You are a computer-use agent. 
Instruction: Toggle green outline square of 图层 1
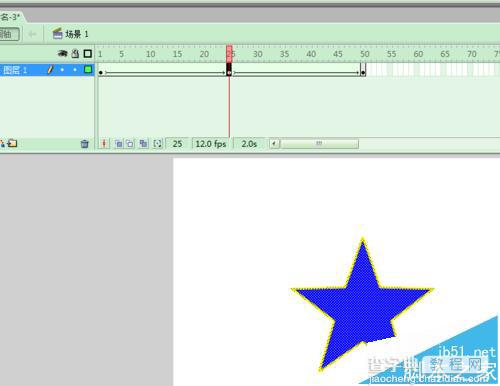point(88,69)
